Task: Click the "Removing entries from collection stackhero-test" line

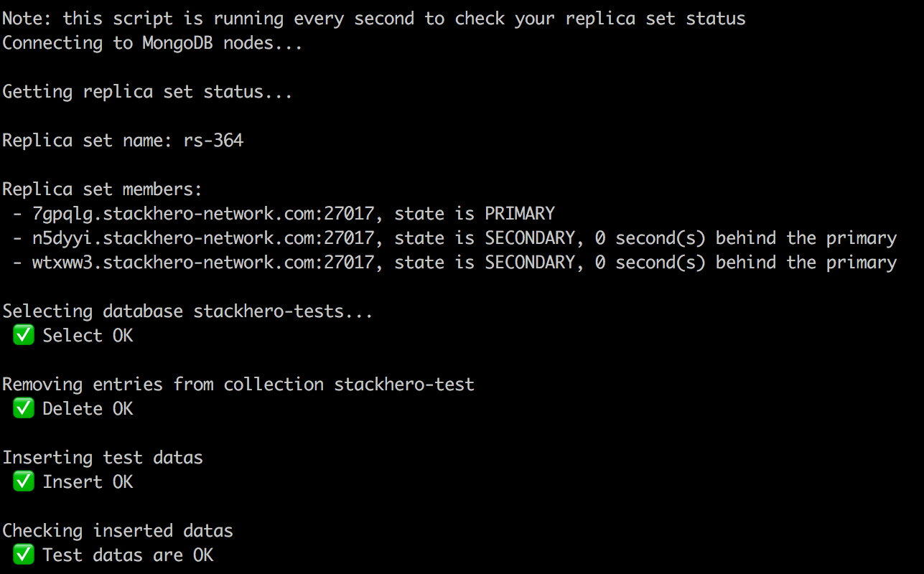Action: click(x=238, y=385)
